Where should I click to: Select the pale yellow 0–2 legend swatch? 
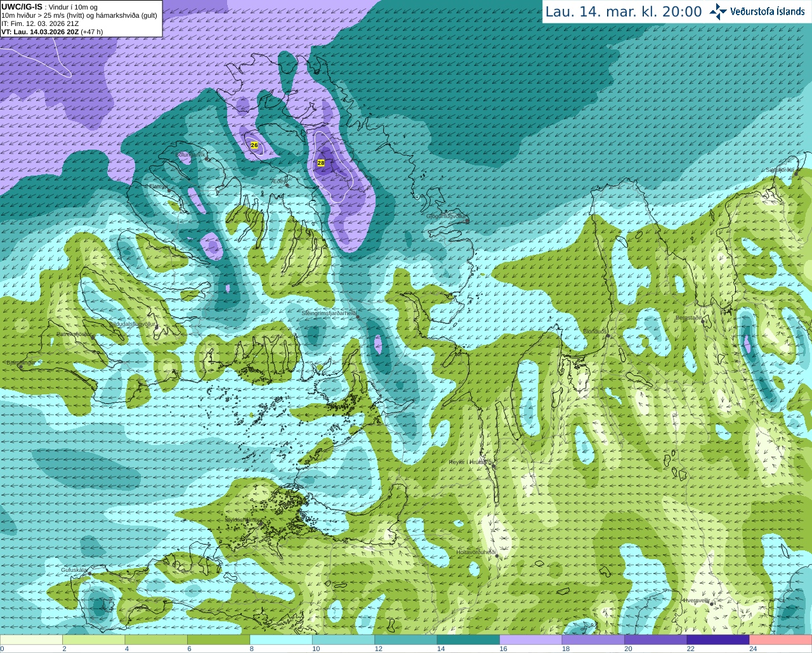tap(31, 640)
